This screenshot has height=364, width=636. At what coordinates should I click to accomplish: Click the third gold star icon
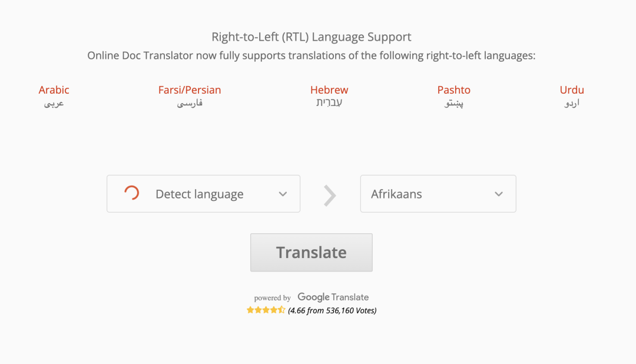[266, 309]
